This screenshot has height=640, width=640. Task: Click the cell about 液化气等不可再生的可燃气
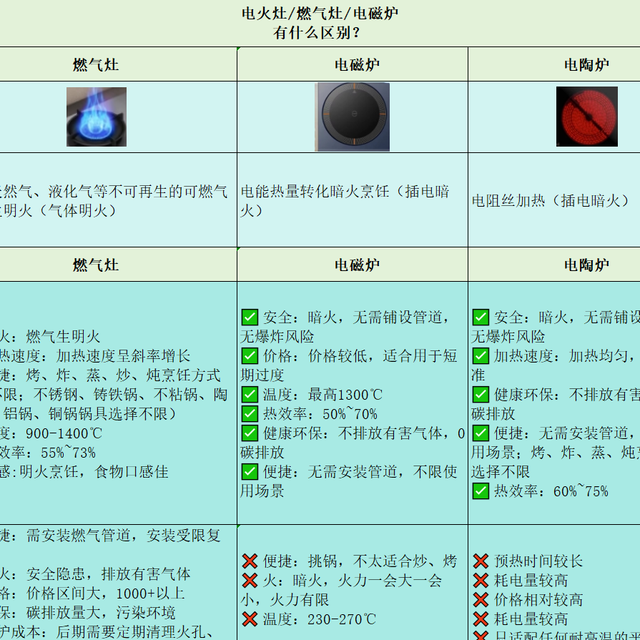coord(118,200)
